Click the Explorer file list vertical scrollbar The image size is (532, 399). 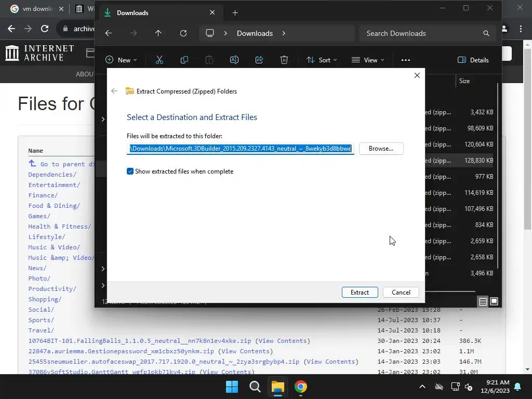(x=497, y=176)
